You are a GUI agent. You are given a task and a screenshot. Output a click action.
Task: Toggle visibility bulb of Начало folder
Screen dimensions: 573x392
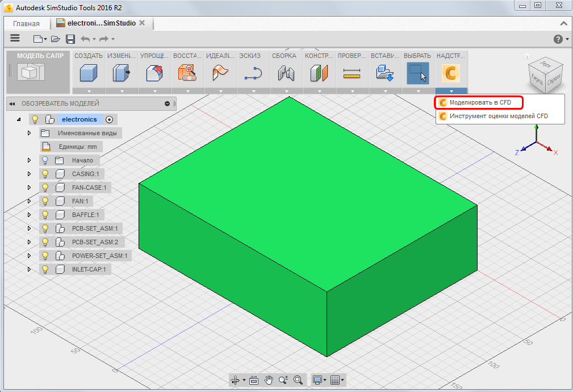click(45, 160)
